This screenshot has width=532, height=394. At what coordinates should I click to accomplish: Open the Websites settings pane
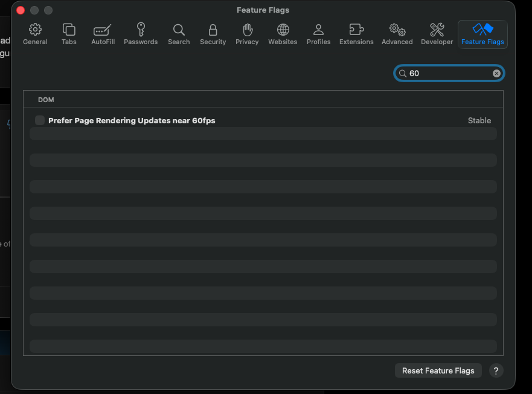click(x=283, y=34)
